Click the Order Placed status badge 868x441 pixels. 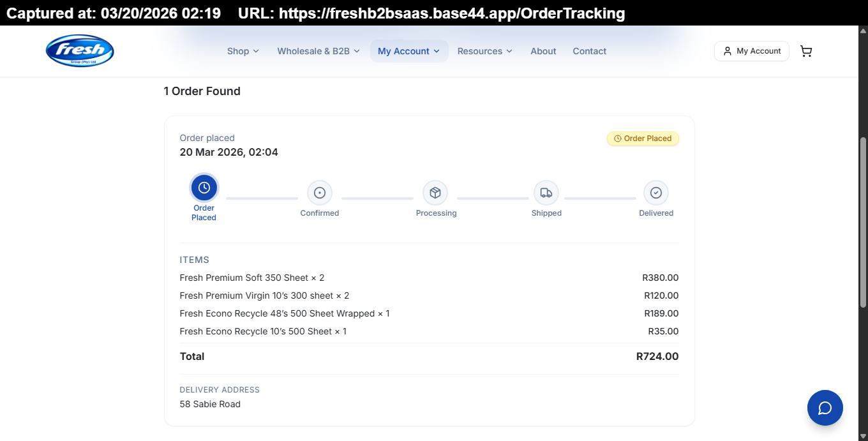pyautogui.click(x=643, y=138)
